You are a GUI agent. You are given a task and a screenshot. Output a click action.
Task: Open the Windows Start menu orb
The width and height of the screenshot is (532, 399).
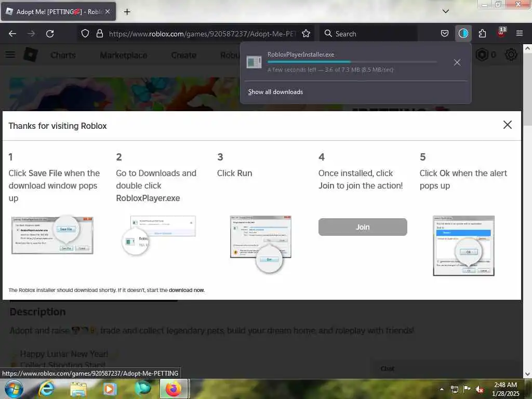[14, 389]
